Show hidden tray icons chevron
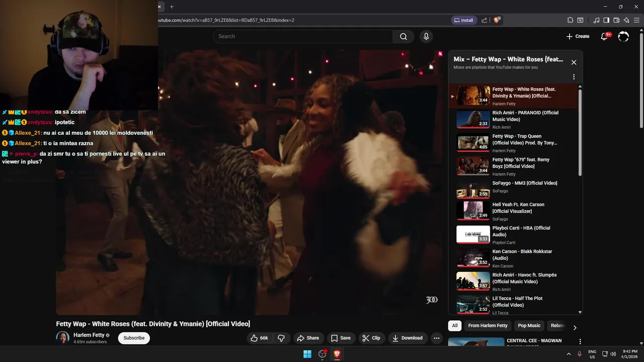The image size is (644, 362). tap(569, 354)
